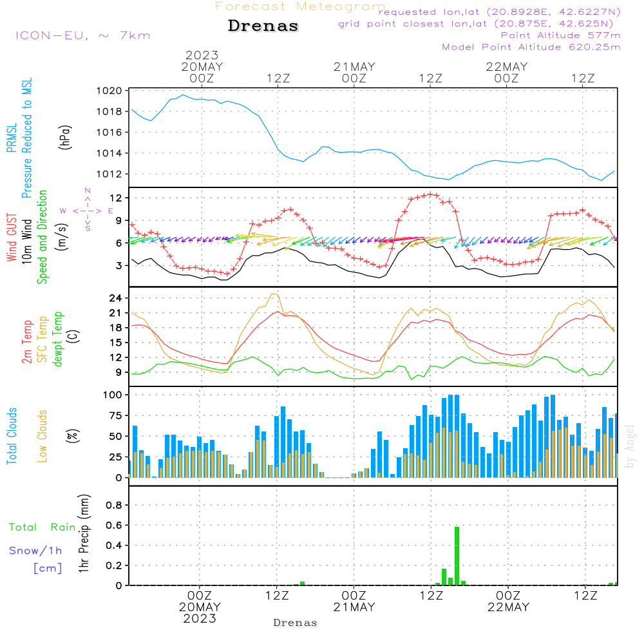Click the orange 'SFC Temp' label
Viewport: 644px width, 644px height.
(43, 339)
